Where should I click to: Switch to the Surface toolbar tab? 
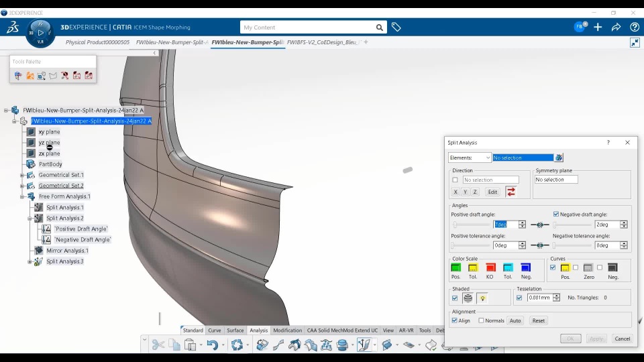coord(235,330)
